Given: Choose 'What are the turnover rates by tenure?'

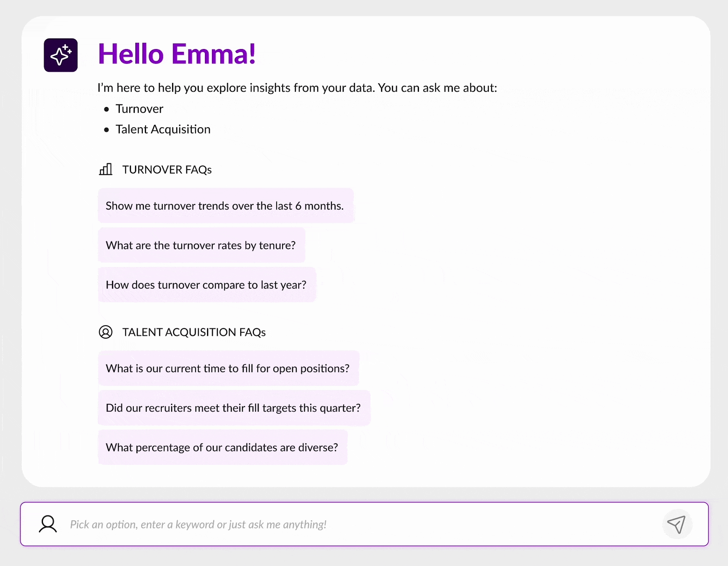Looking at the screenshot, I should click(201, 245).
